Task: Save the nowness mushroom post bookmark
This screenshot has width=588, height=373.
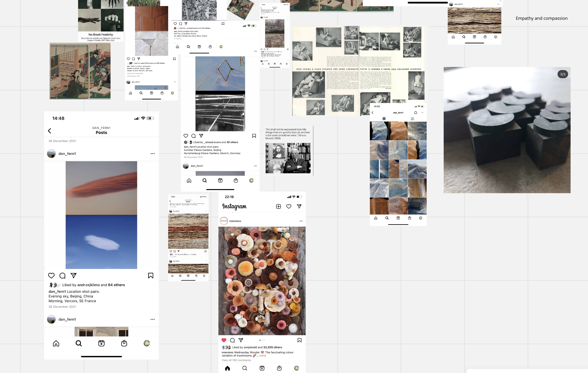Action: (299, 340)
